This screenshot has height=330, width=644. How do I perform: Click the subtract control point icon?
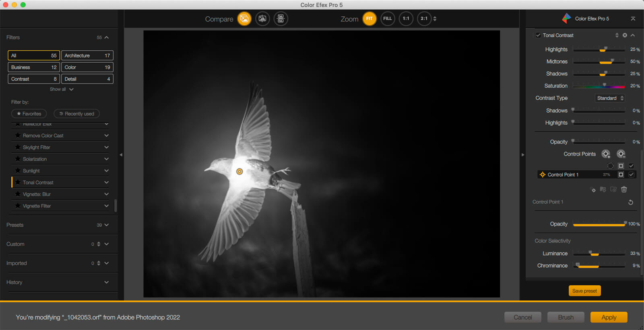(621, 154)
